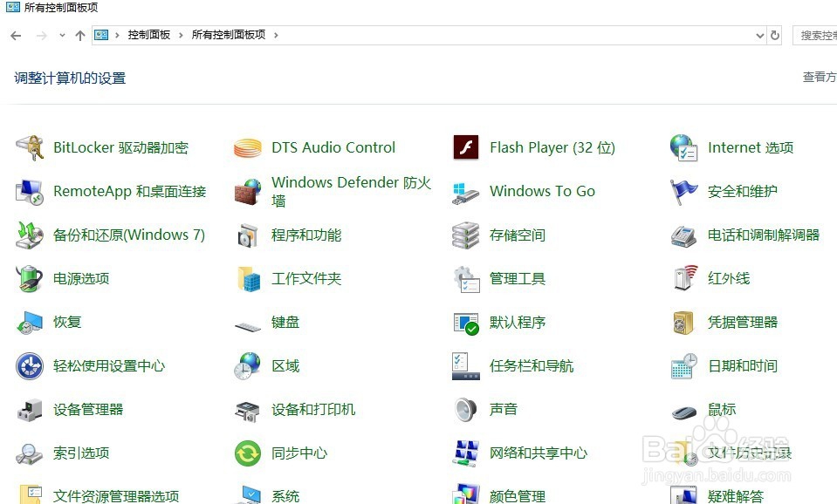Open 文件资源管理器选项 link
Image resolution: width=837 pixels, height=504 pixels.
point(116,496)
